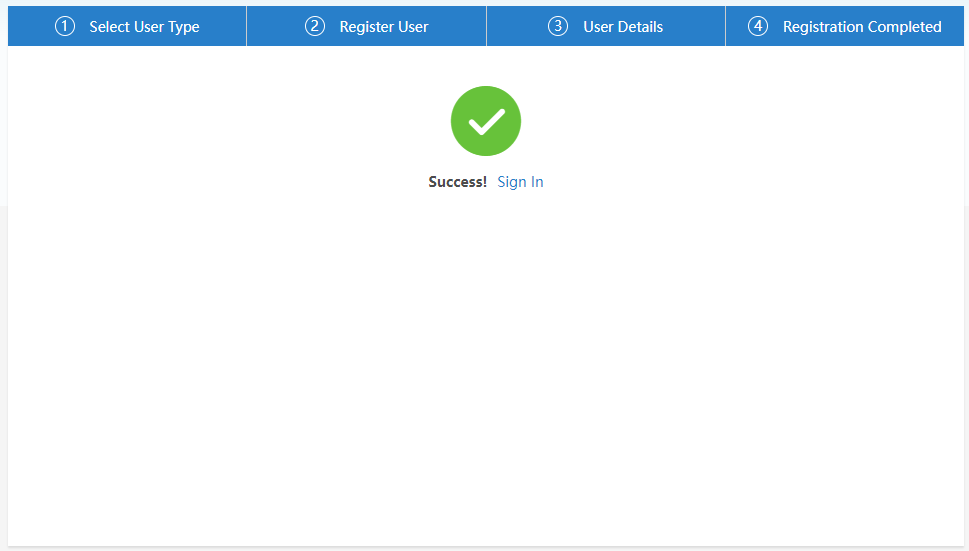Click the divider between steps 3 and 4
Screen dimensions: 969x551
725,26
